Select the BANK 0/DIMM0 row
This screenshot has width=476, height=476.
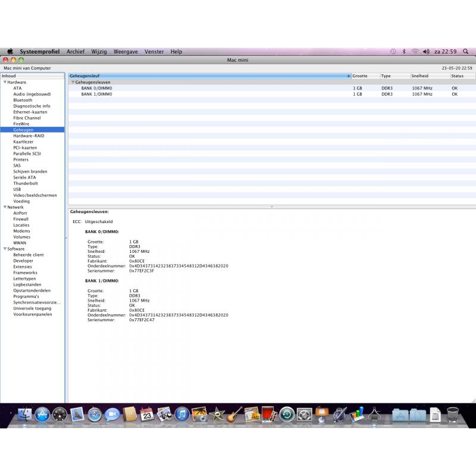(272, 88)
